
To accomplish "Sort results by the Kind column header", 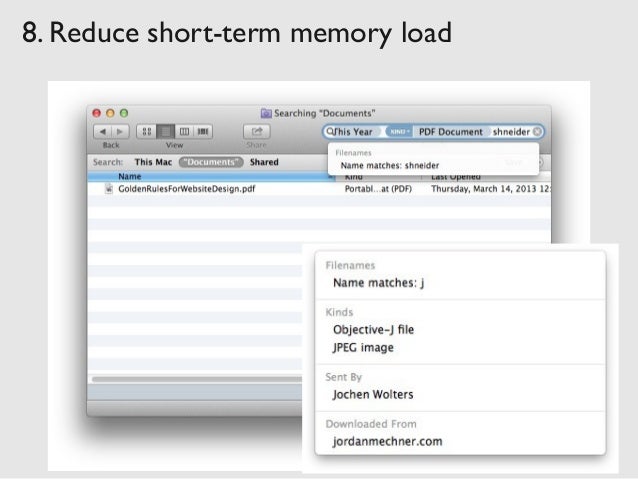I will pyautogui.click(x=378, y=177).
